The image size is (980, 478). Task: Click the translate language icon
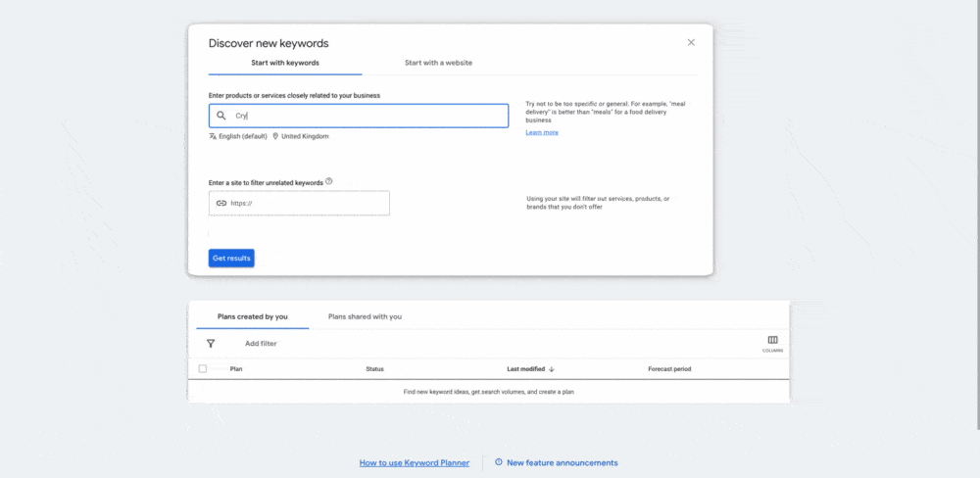click(213, 136)
